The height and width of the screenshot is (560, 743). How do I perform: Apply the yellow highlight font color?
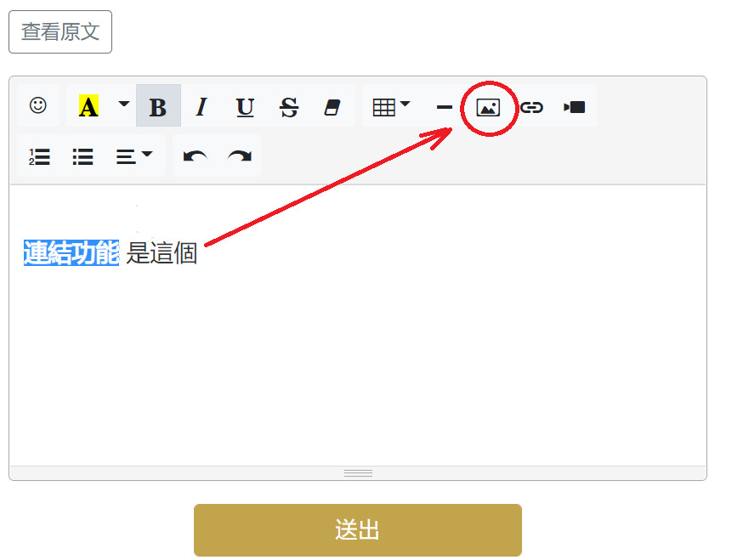pyautogui.click(x=88, y=105)
